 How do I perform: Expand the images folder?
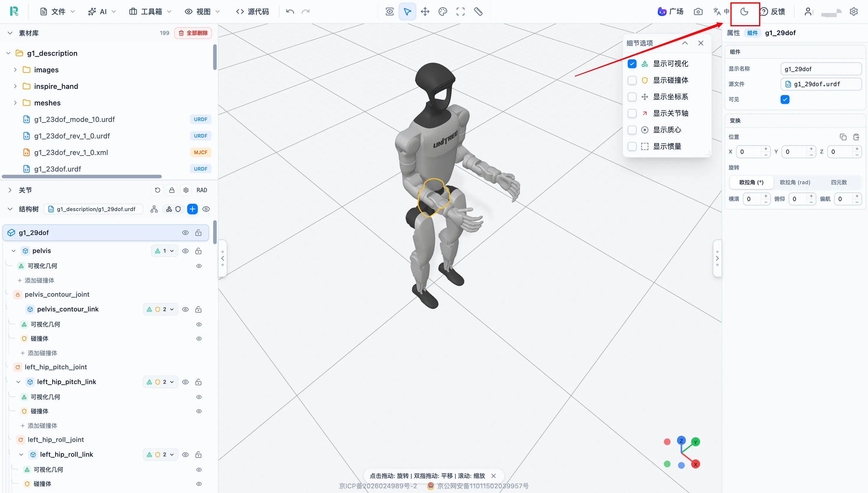point(15,70)
